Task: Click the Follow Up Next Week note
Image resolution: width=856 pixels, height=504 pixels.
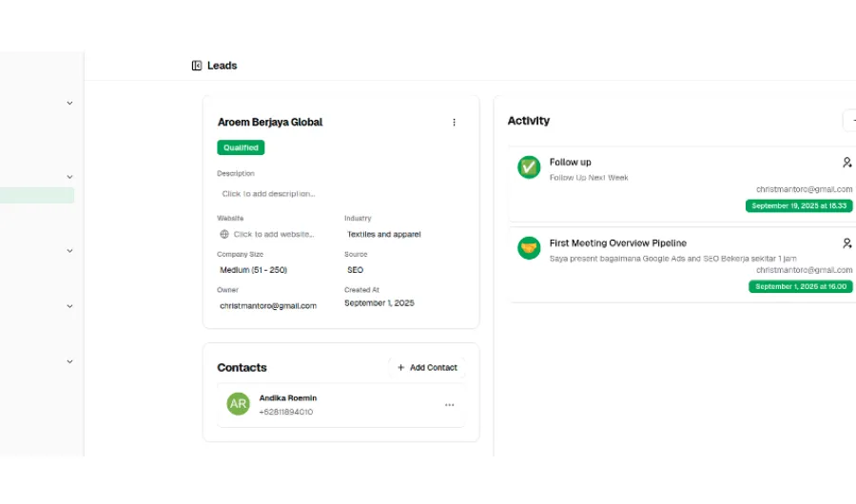Action: [589, 178]
